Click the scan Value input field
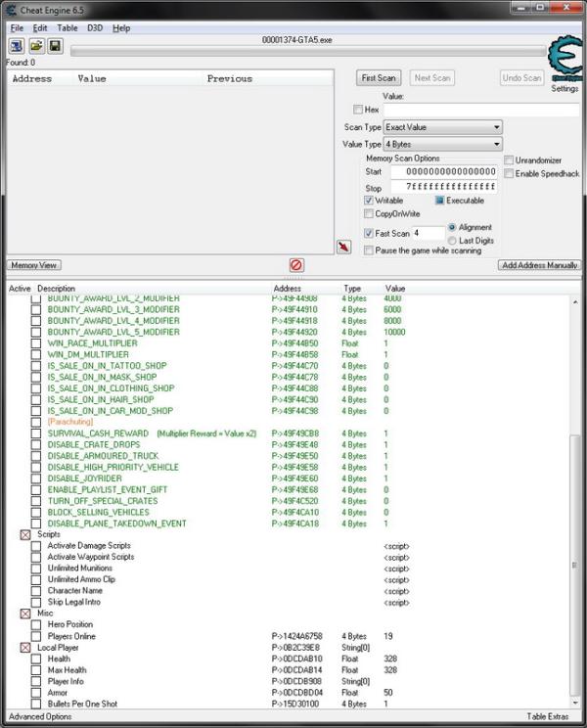This screenshot has height=728, width=587. point(481,110)
